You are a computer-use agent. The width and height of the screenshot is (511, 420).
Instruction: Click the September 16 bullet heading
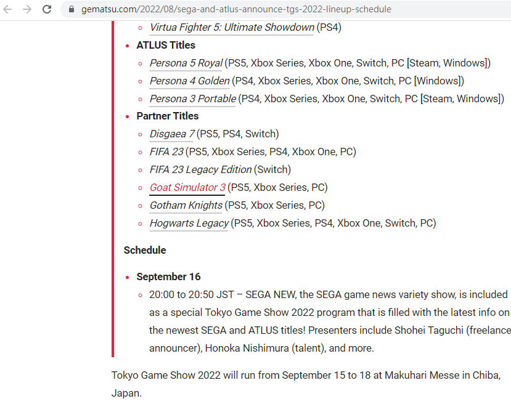click(x=168, y=277)
